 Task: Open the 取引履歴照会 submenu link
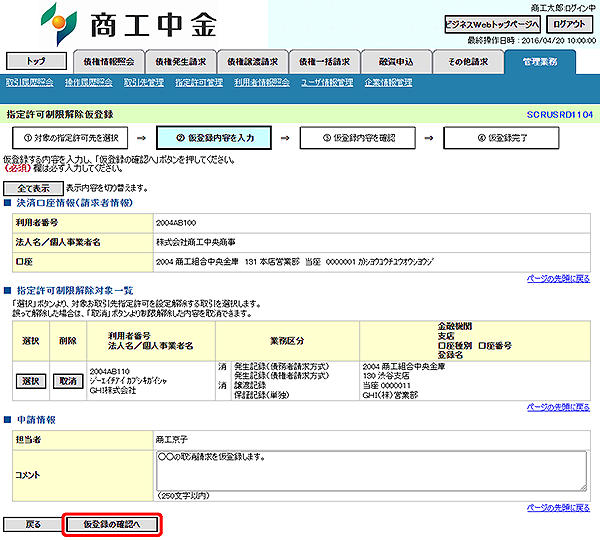click(x=29, y=83)
